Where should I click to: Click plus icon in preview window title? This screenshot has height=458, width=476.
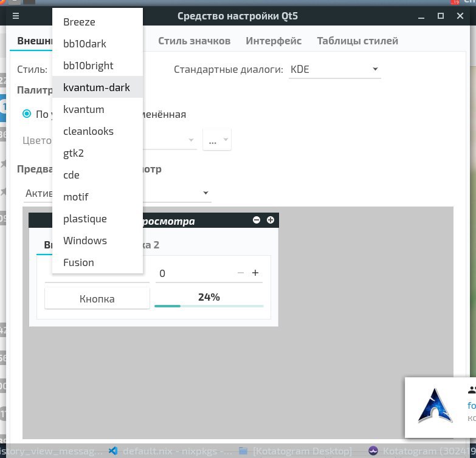click(270, 220)
